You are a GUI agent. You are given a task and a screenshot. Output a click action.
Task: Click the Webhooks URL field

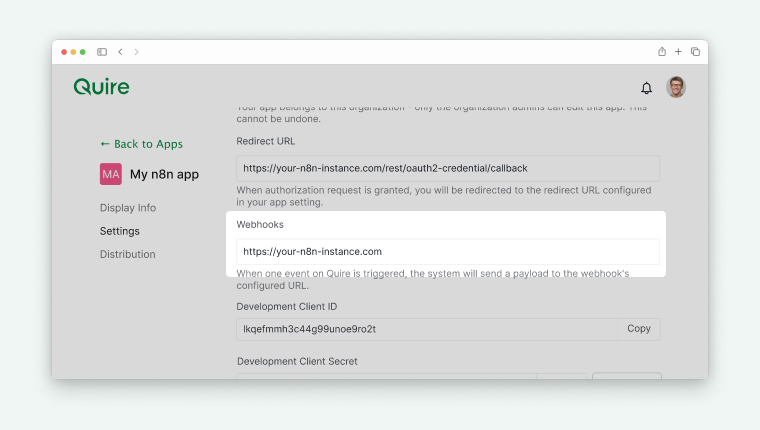(x=448, y=252)
